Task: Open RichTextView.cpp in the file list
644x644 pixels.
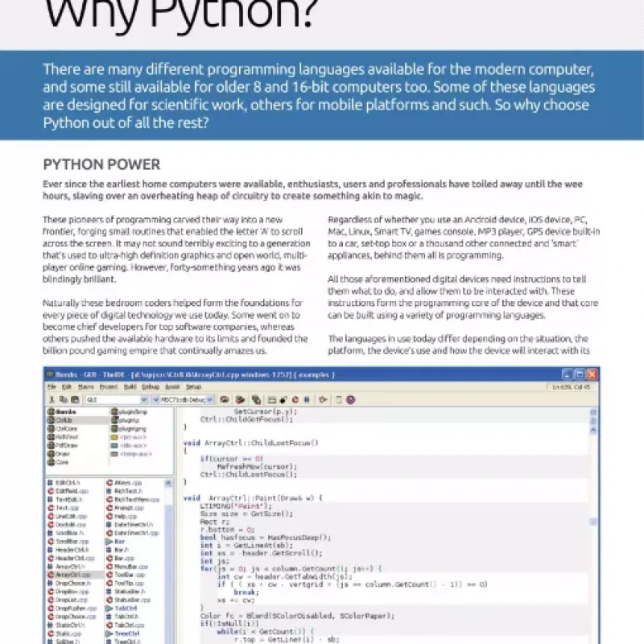Action: point(133,499)
